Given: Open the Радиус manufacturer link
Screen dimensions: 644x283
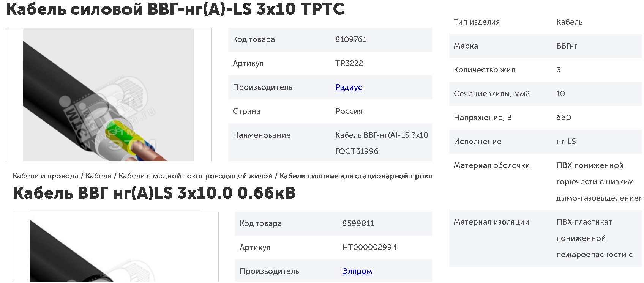Looking at the screenshot, I should click(349, 87).
